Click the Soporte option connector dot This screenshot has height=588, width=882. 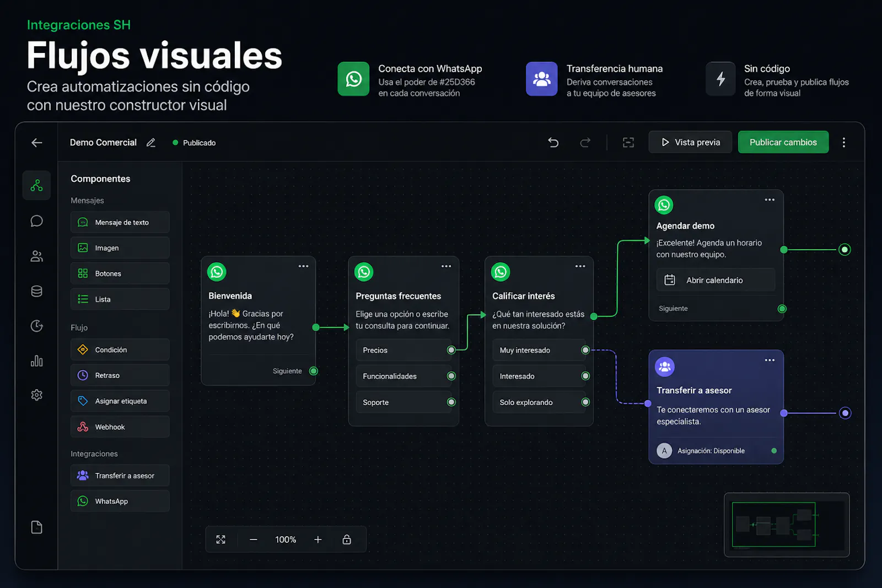(451, 402)
